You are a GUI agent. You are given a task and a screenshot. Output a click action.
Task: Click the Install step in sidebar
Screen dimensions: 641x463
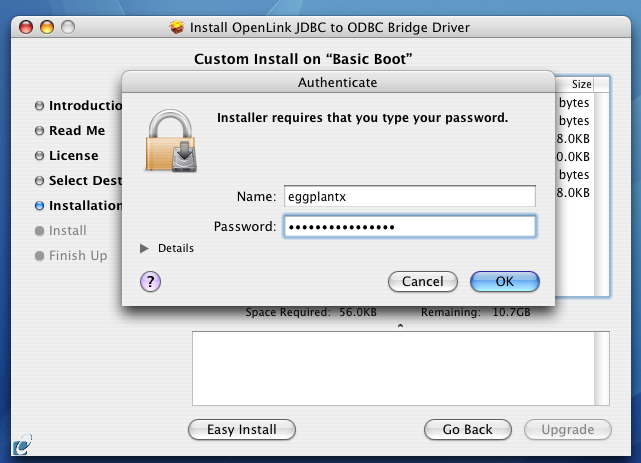pyautogui.click(x=61, y=231)
